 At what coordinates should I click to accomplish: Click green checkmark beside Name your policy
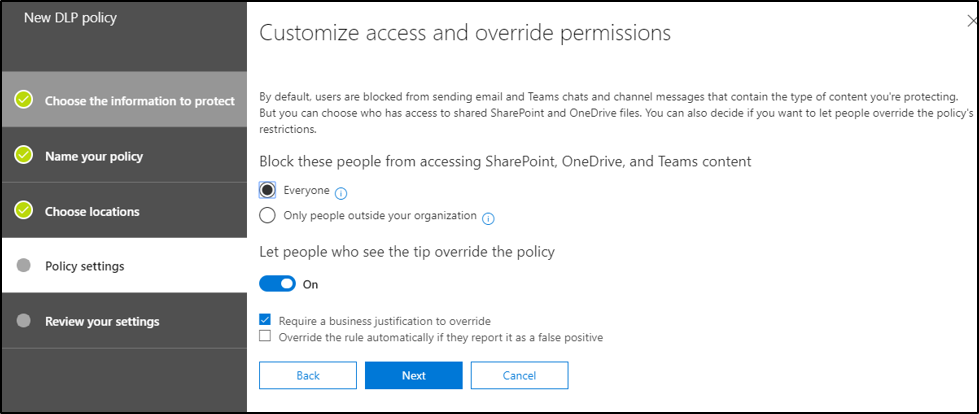[25, 156]
